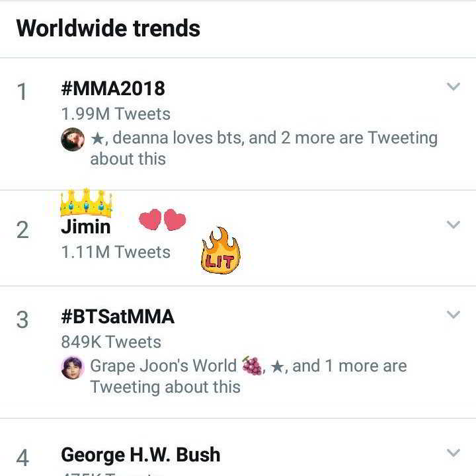Open the #BTSatMMA trending hashtag
Viewport: 476px width, 476px height.
coord(118,317)
